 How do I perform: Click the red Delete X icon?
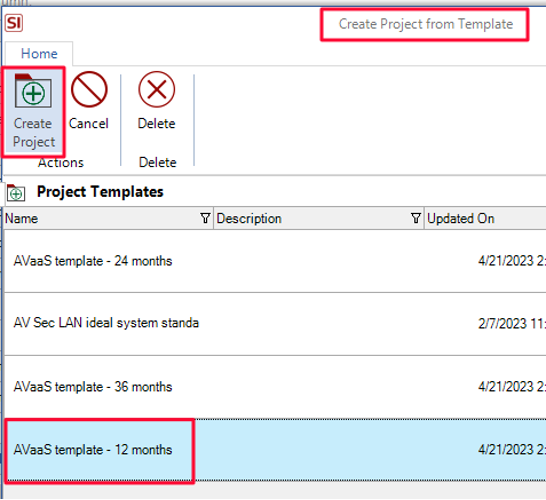(157, 89)
